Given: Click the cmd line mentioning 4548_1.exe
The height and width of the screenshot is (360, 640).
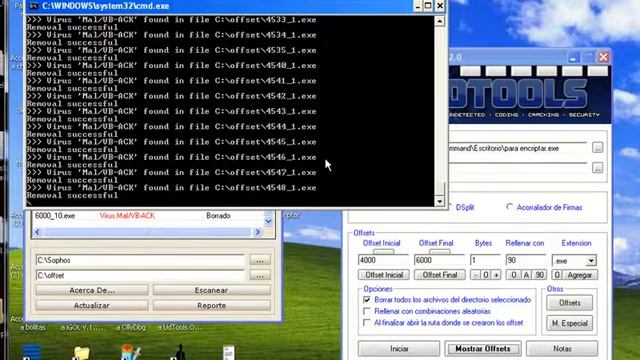Looking at the screenshot, I should coord(171,188).
